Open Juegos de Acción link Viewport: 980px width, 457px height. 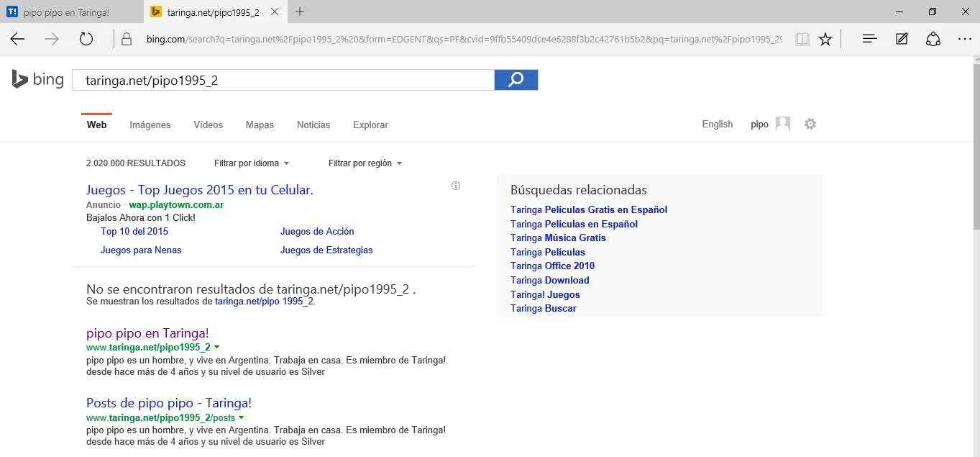317,231
